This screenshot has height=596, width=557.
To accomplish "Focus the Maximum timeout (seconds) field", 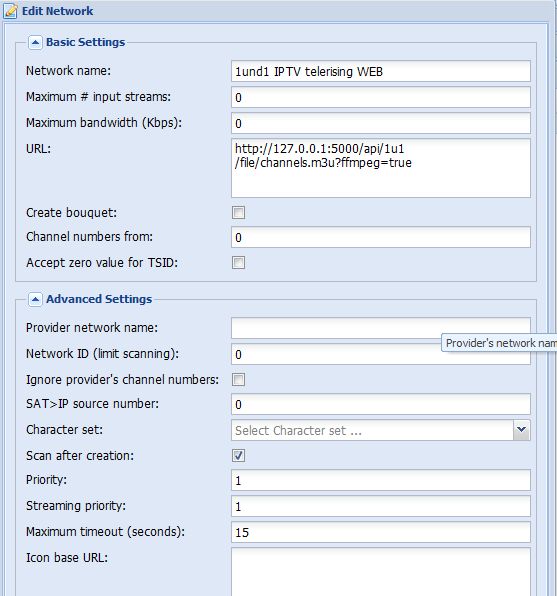I will click(x=381, y=532).
